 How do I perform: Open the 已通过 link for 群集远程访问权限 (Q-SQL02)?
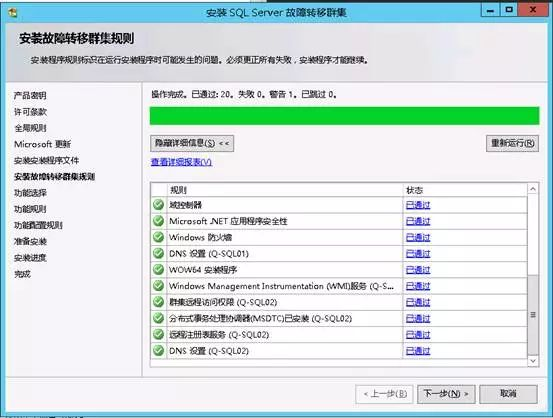(x=418, y=302)
